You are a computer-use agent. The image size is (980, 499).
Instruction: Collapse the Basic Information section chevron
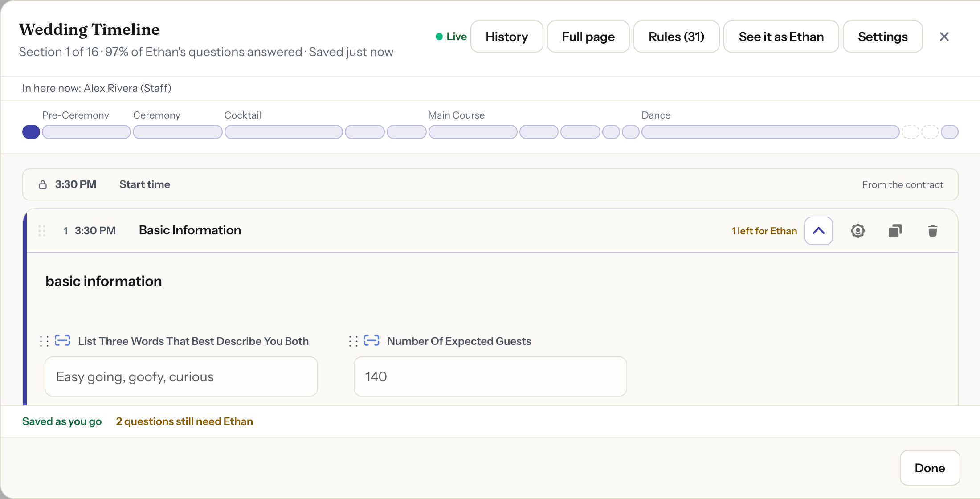(818, 231)
